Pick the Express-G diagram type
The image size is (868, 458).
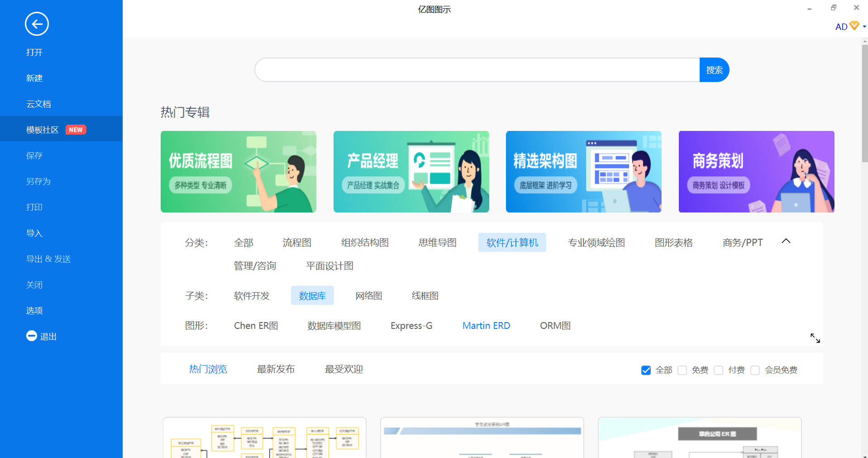411,326
